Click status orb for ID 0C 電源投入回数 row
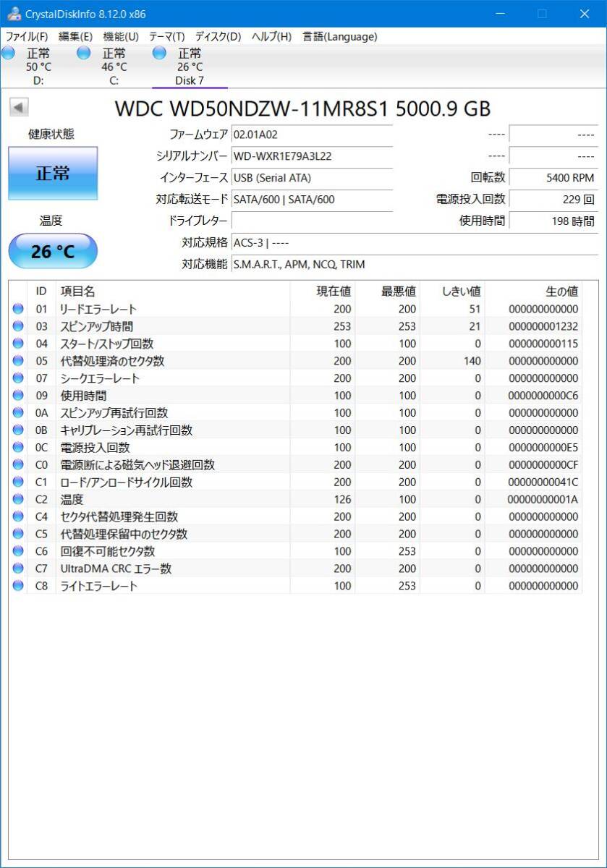Image resolution: width=607 pixels, height=868 pixels. click(18, 448)
